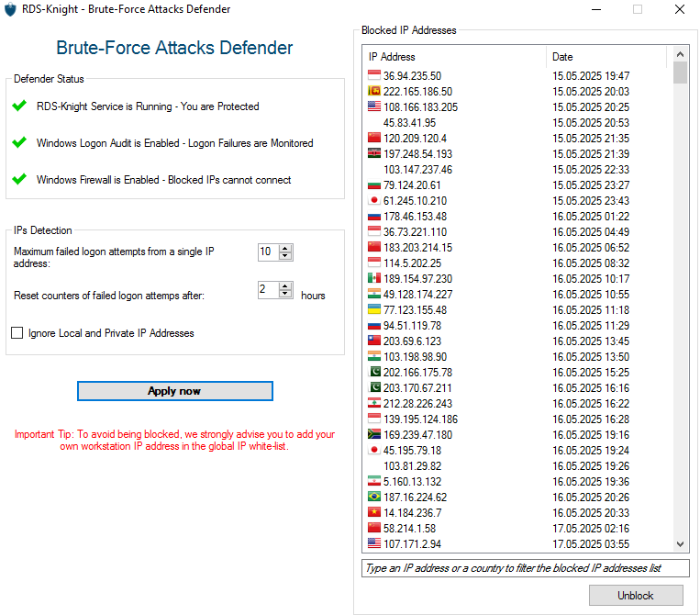Close the RDS-Knight window
This screenshot has height=615, width=700.
click(x=680, y=9)
